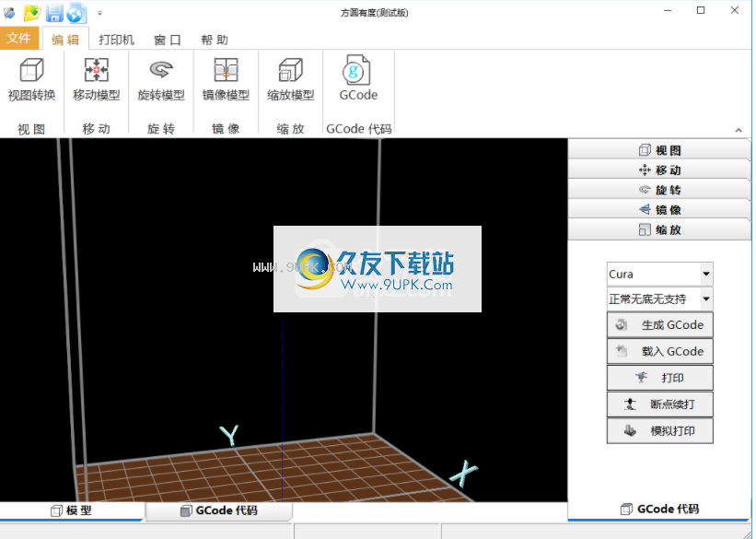This screenshot has width=756, height=539.
Task: Click the 模拟打印 simulate print button
Action: click(659, 431)
